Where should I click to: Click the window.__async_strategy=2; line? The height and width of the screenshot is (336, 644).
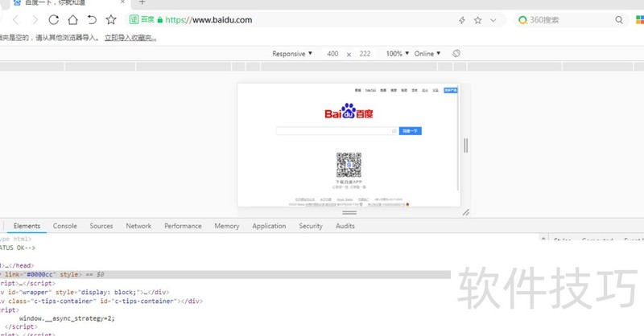click(x=67, y=318)
